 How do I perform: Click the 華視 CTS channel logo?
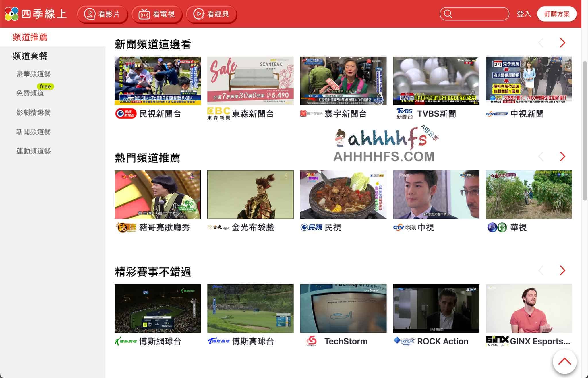(x=497, y=228)
